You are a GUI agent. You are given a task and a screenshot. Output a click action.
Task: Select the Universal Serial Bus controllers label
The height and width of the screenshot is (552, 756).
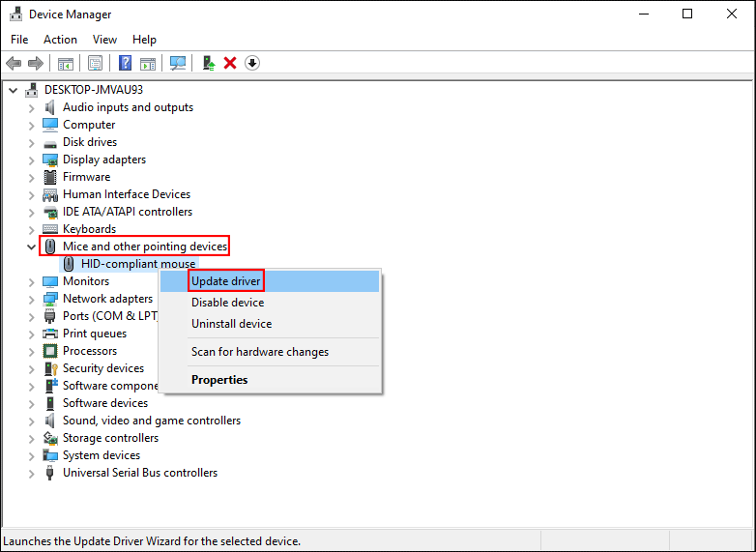tap(140, 473)
